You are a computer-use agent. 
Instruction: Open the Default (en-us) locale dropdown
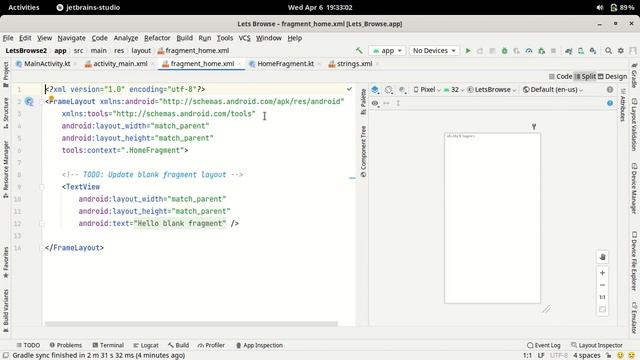553,89
